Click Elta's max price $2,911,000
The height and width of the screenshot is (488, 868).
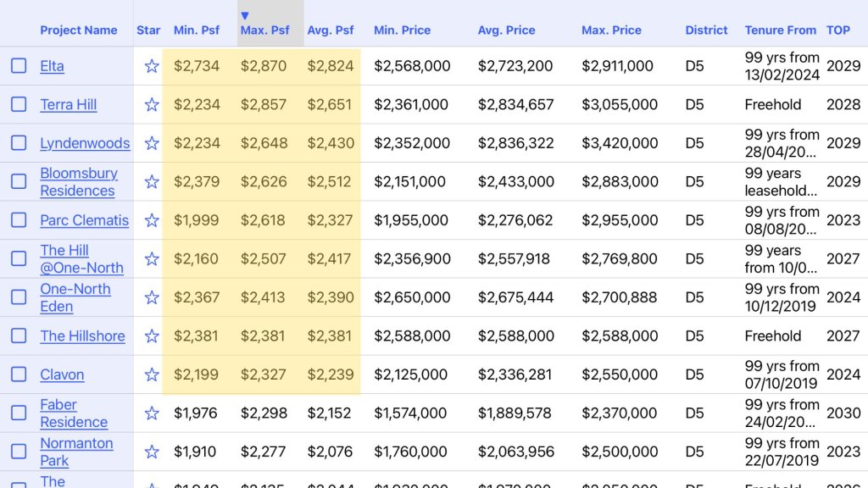(617, 66)
